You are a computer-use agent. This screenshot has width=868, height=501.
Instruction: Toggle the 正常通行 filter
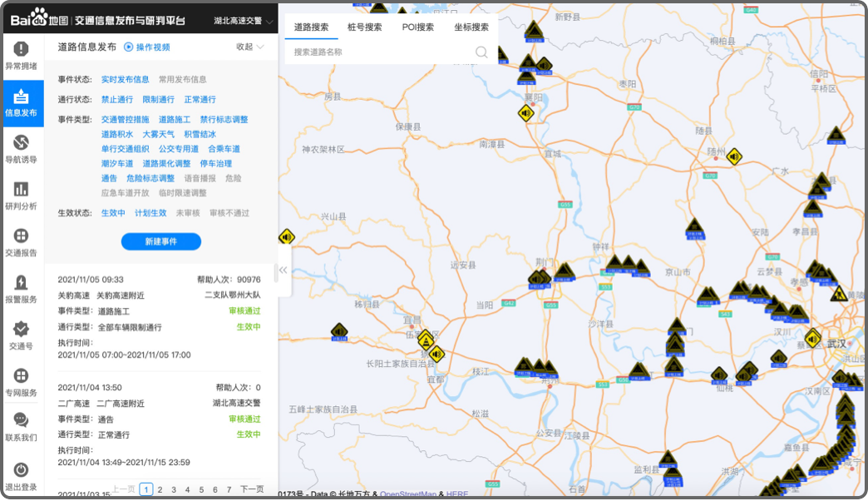pyautogui.click(x=200, y=100)
